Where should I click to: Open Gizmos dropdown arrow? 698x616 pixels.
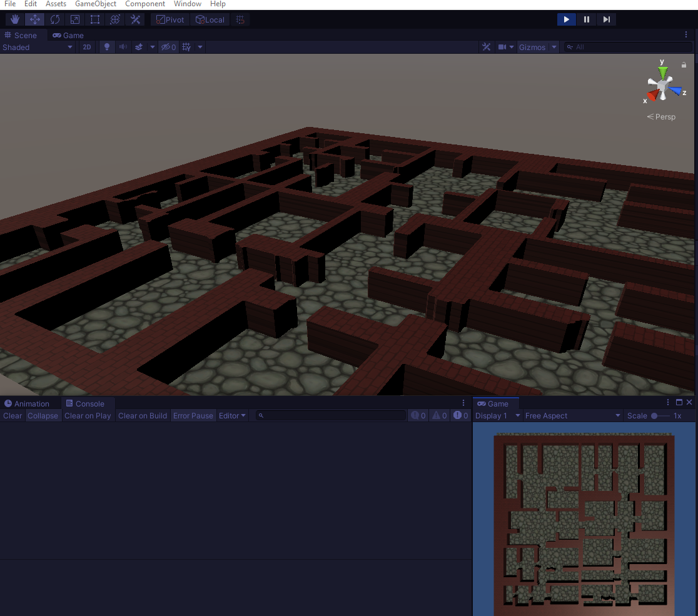pyautogui.click(x=554, y=47)
